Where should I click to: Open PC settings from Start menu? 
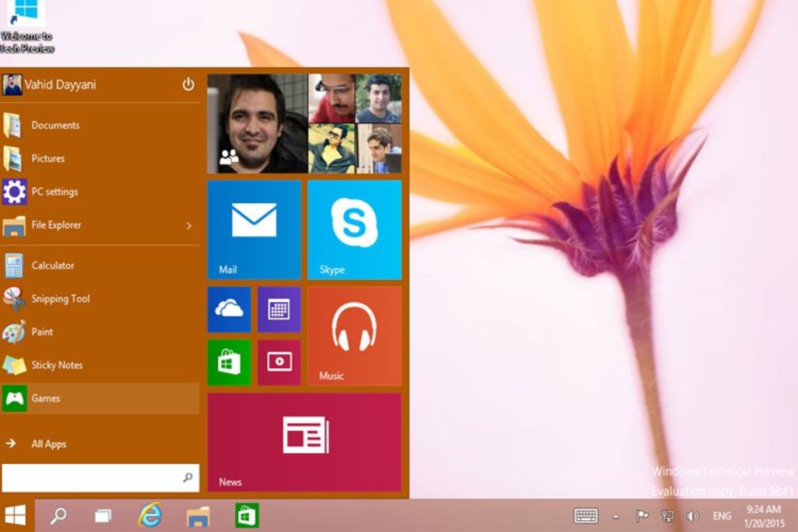100,192
